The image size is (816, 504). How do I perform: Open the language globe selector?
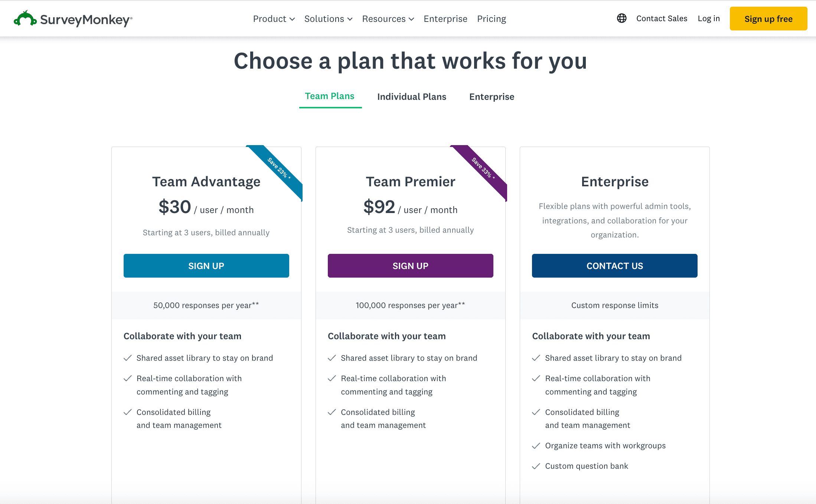coord(621,18)
